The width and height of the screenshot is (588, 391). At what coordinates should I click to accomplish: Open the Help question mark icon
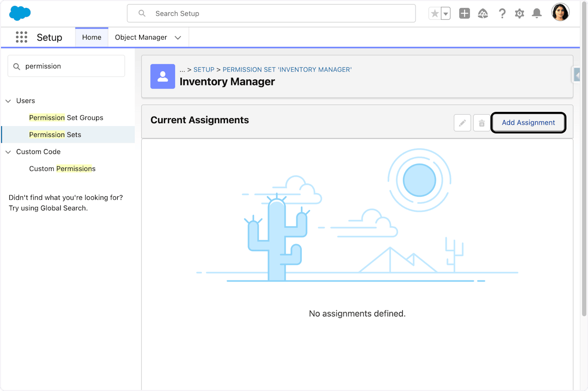pos(502,14)
